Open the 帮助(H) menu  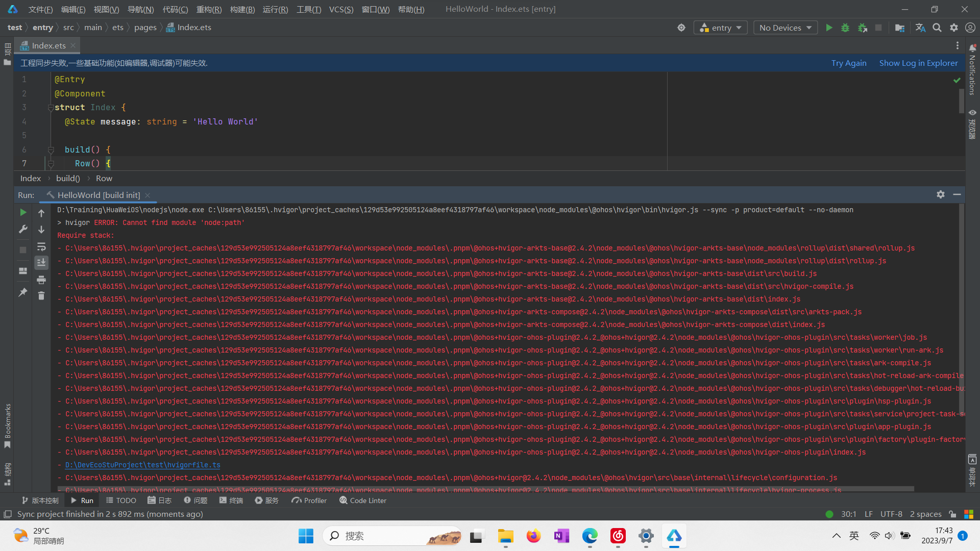click(x=411, y=9)
